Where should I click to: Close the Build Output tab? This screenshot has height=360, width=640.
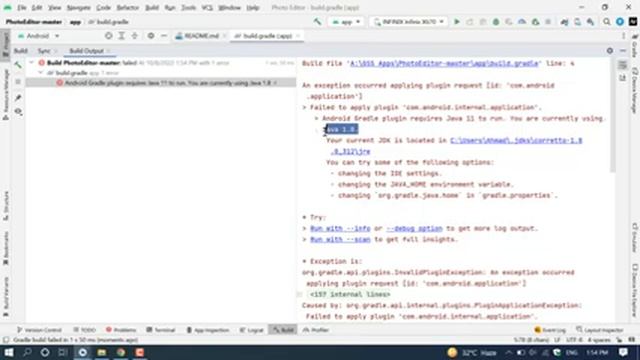109,51
